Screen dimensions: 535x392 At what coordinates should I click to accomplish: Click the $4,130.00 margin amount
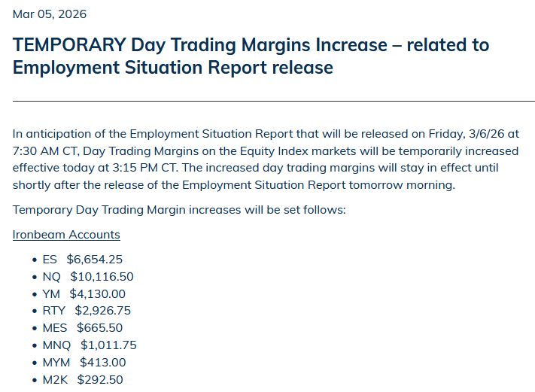pyautogui.click(x=98, y=294)
